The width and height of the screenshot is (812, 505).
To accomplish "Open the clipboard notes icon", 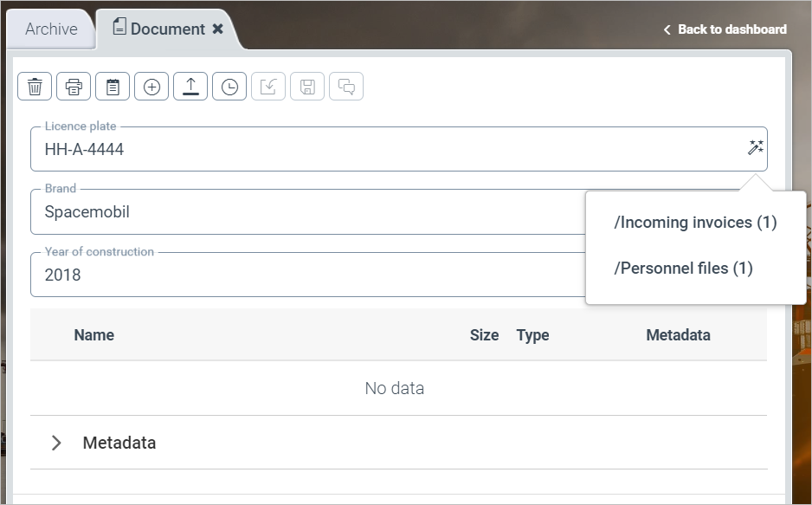I will pyautogui.click(x=113, y=87).
